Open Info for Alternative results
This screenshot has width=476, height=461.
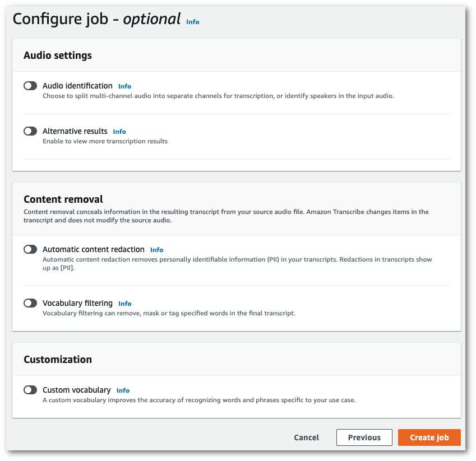coord(119,132)
